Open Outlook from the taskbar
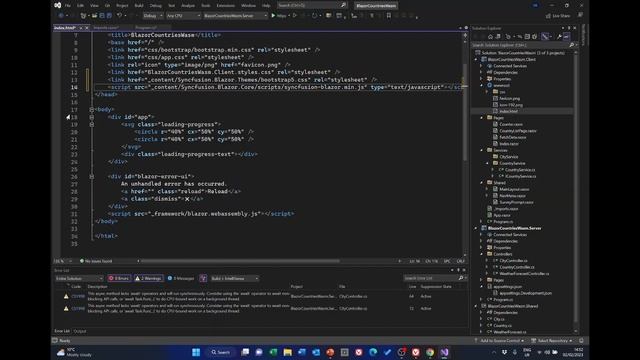The width and height of the screenshot is (640, 360). pyautogui.click(x=316, y=352)
